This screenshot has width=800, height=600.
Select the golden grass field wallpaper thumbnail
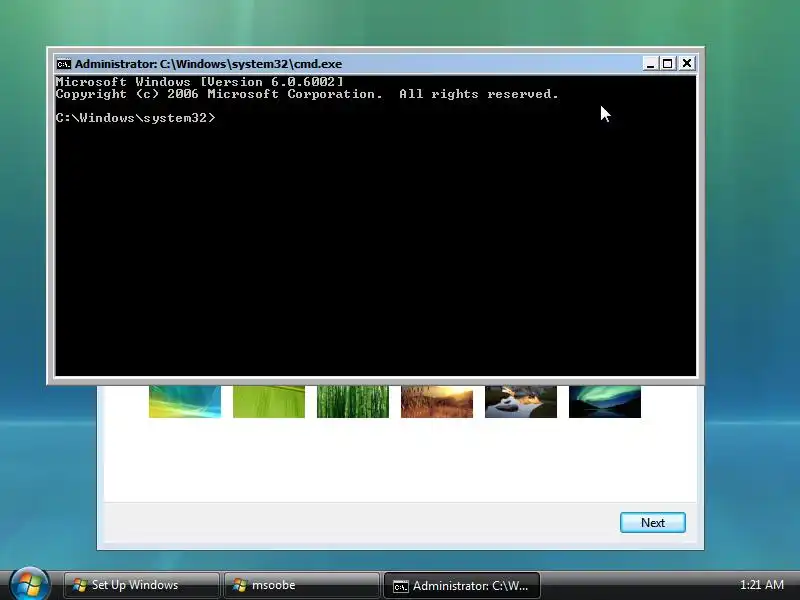437,402
